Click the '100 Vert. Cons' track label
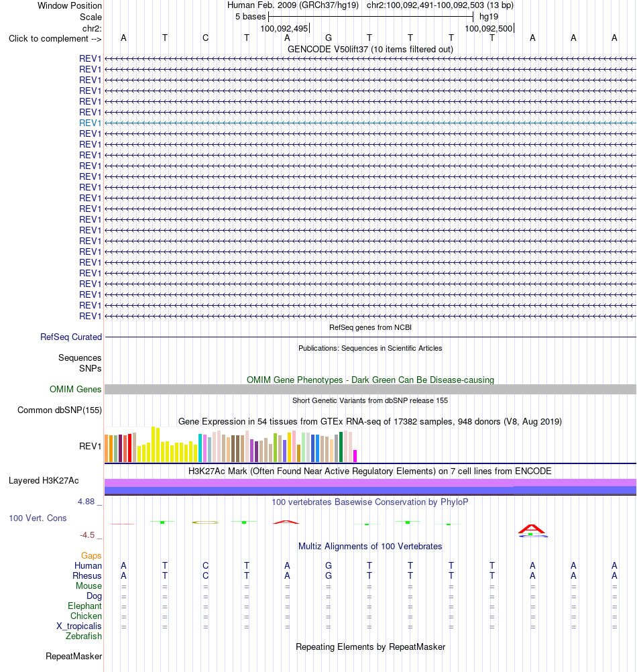This screenshot has height=672, width=637. click(38, 518)
